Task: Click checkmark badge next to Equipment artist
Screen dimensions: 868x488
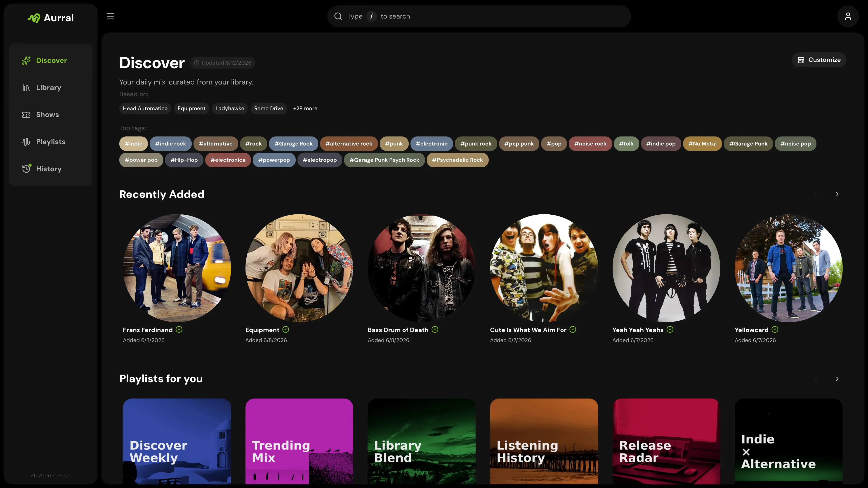Action: click(x=286, y=330)
